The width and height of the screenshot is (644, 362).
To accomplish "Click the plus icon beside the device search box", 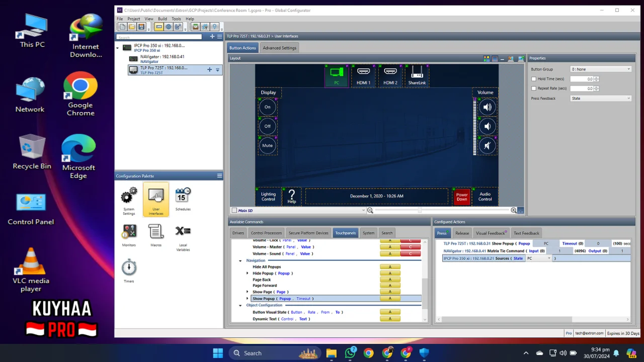I will click(212, 36).
